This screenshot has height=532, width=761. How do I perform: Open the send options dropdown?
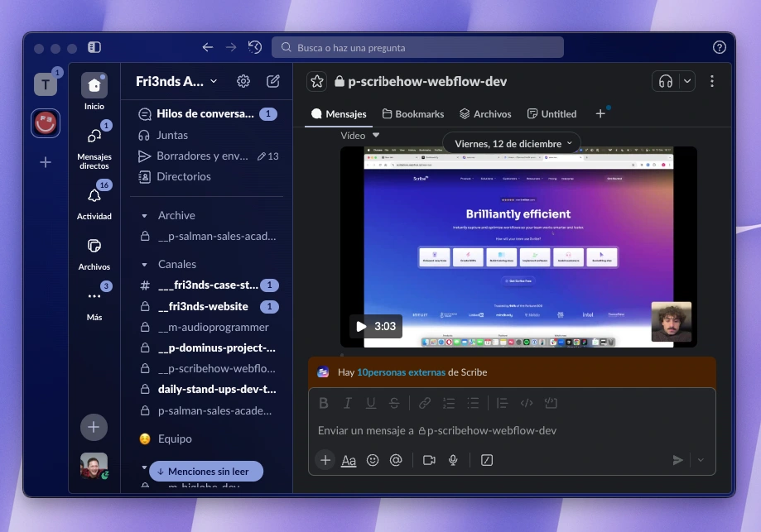point(701,460)
